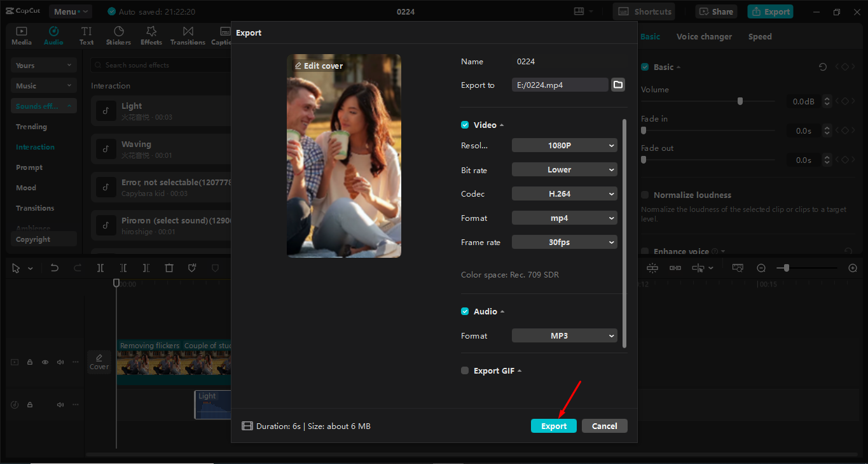Click the zoom out timeline icon
868x464 pixels.
761,268
